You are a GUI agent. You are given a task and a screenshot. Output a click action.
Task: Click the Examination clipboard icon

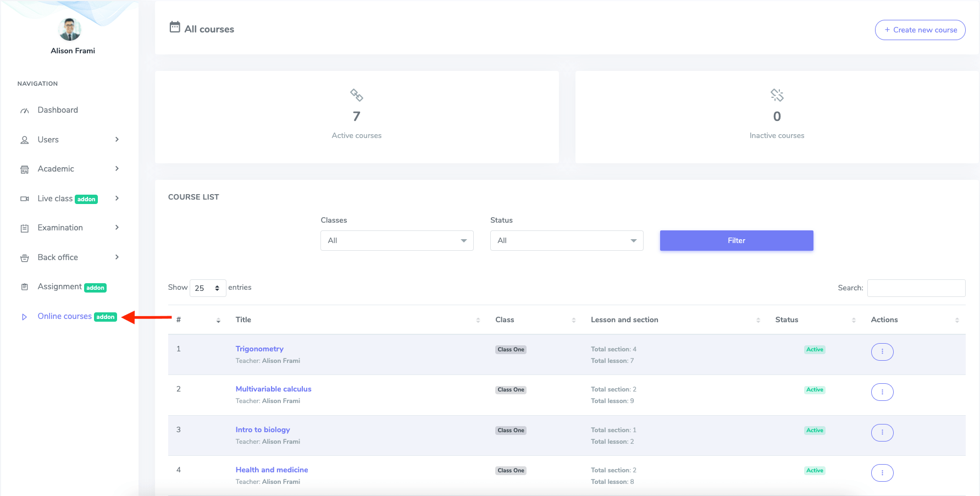25,228
